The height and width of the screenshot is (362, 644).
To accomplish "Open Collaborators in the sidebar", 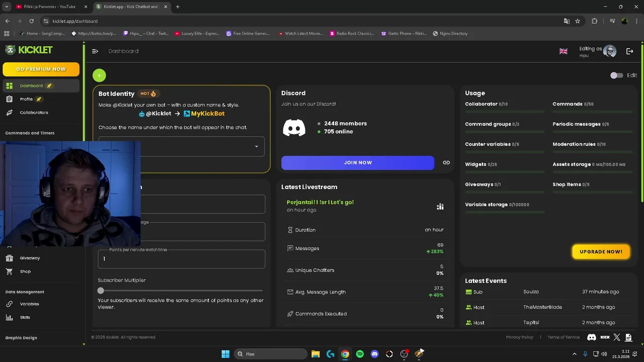I will (x=41, y=113).
